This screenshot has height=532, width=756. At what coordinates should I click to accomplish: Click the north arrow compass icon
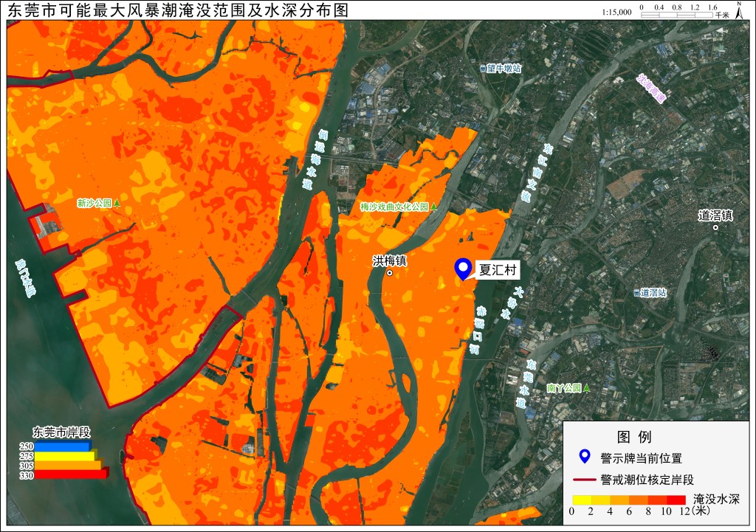click(738, 10)
